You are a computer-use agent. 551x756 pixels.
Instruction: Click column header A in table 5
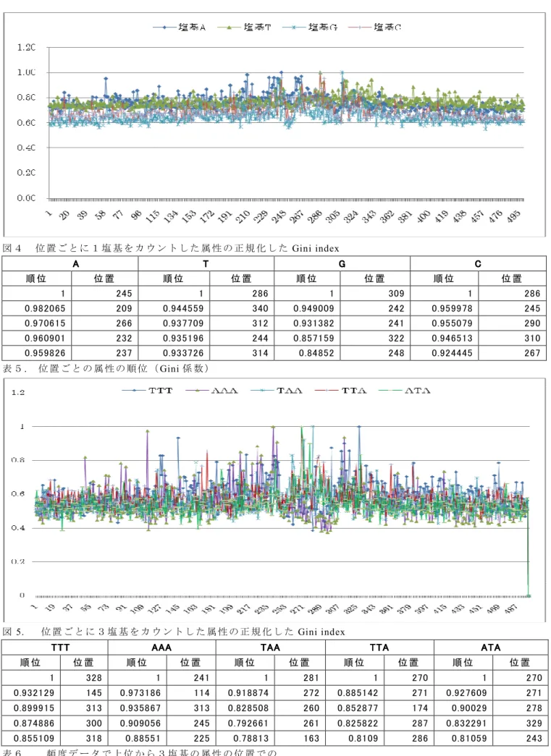76,264
